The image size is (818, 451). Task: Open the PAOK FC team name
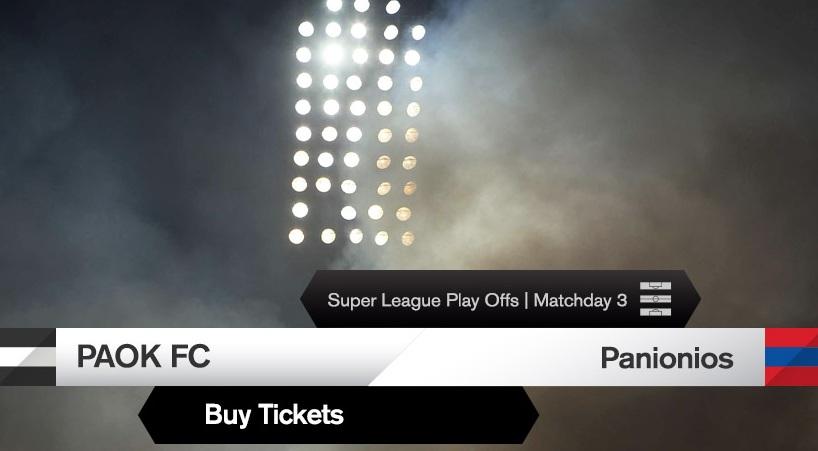point(143,357)
